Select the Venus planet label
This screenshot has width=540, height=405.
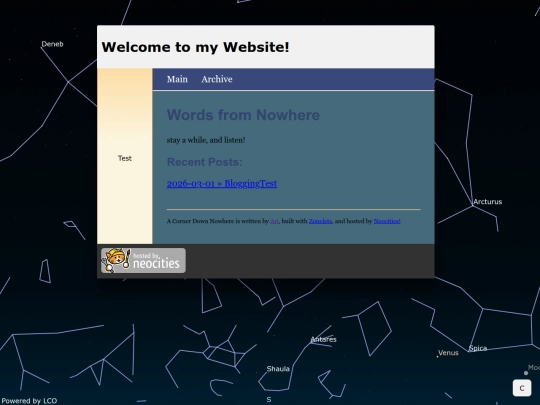tap(448, 353)
